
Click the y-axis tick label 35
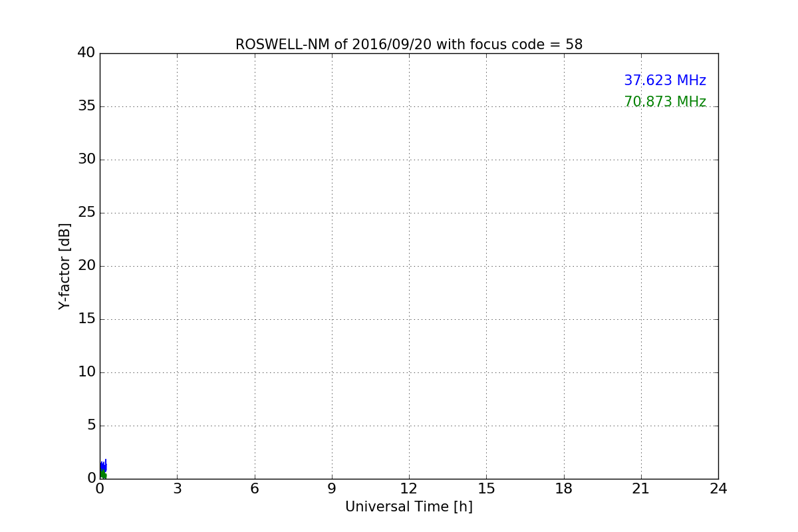click(86, 106)
